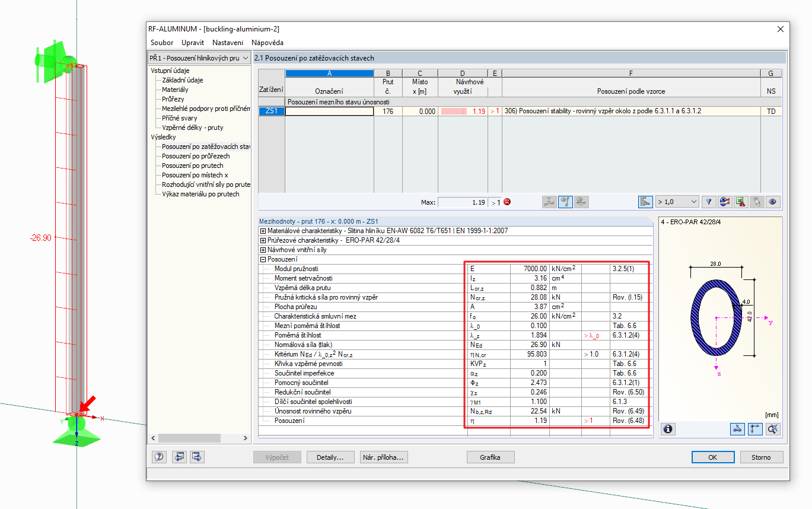Toggle the colored bars display icon
The height and width of the screenshot is (509, 812).
pyautogui.click(x=646, y=202)
